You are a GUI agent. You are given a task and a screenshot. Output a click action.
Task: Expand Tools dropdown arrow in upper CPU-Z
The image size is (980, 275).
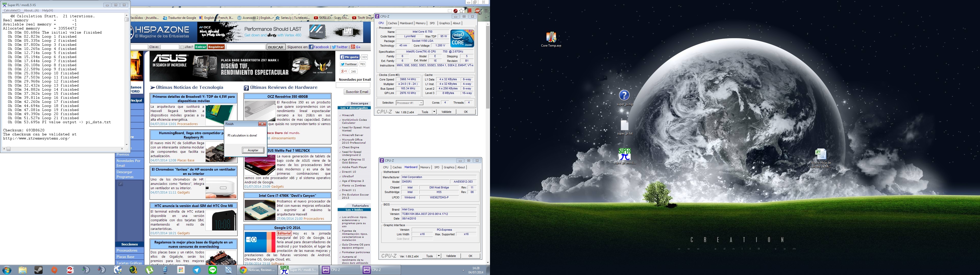(x=434, y=112)
